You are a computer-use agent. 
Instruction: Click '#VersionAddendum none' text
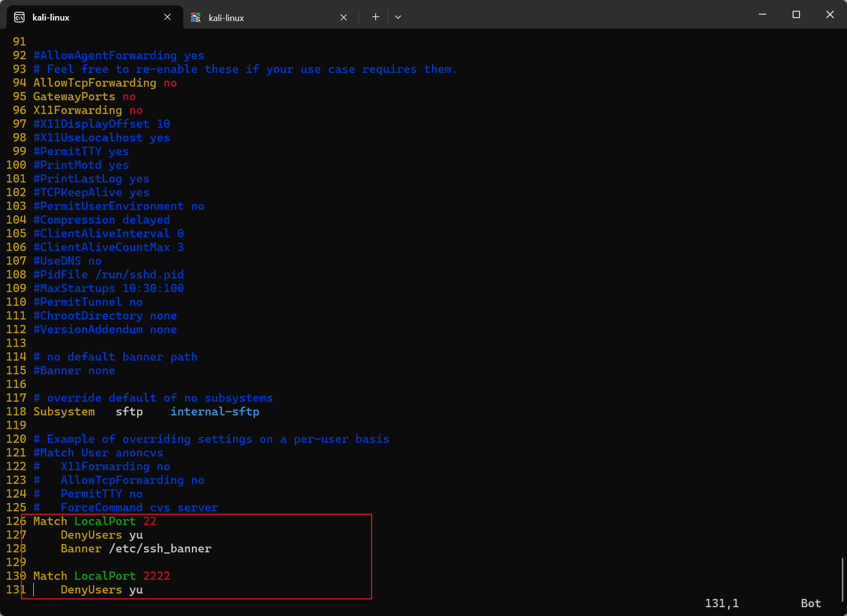click(105, 330)
